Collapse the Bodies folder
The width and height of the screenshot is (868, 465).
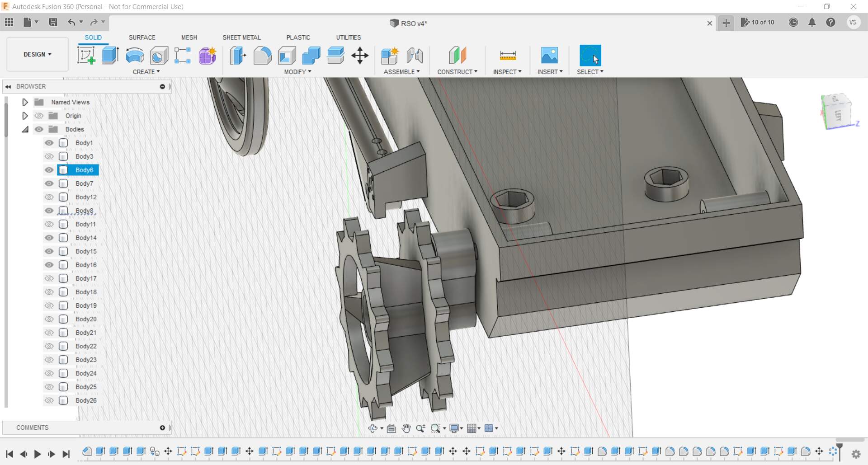[25, 129]
